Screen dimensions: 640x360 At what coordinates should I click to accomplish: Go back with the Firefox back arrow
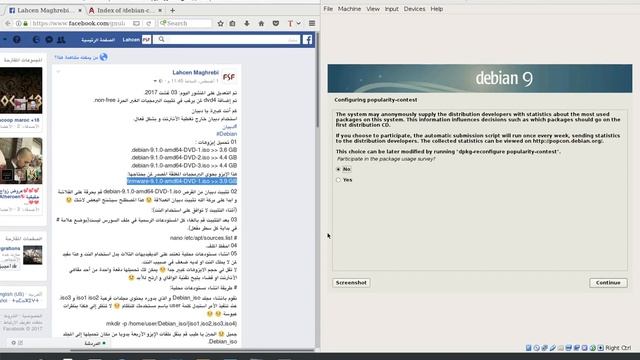pos(8,23)
